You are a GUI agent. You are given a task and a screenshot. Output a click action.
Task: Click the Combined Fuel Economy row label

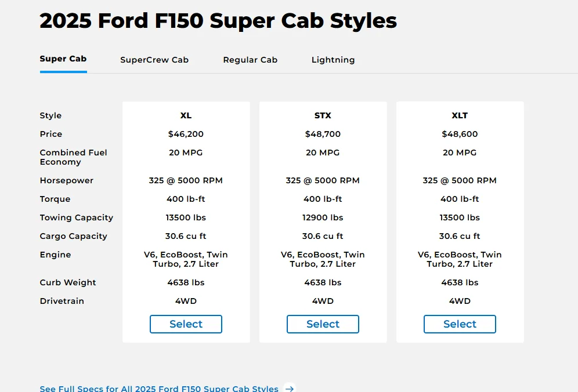tap(73, 157)
